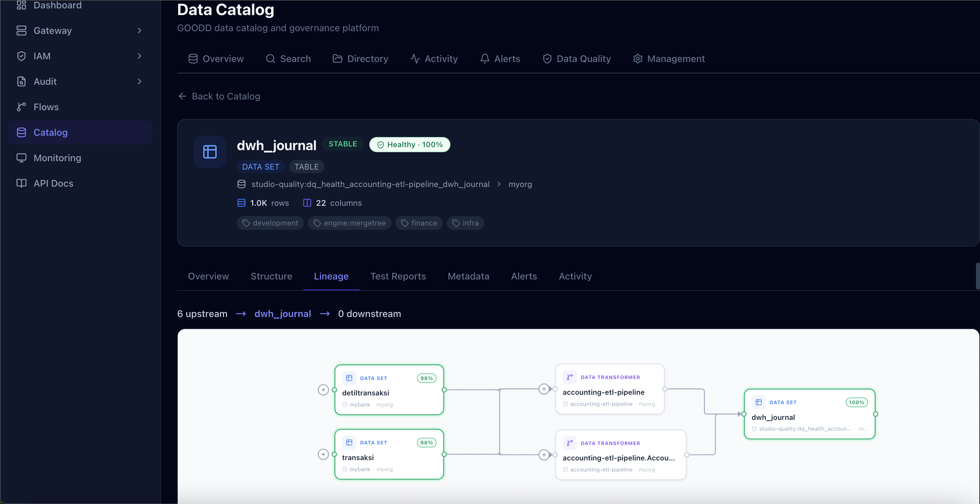Switch to the Structure tab
Viewport: 980px width, 504px height.
271,276
